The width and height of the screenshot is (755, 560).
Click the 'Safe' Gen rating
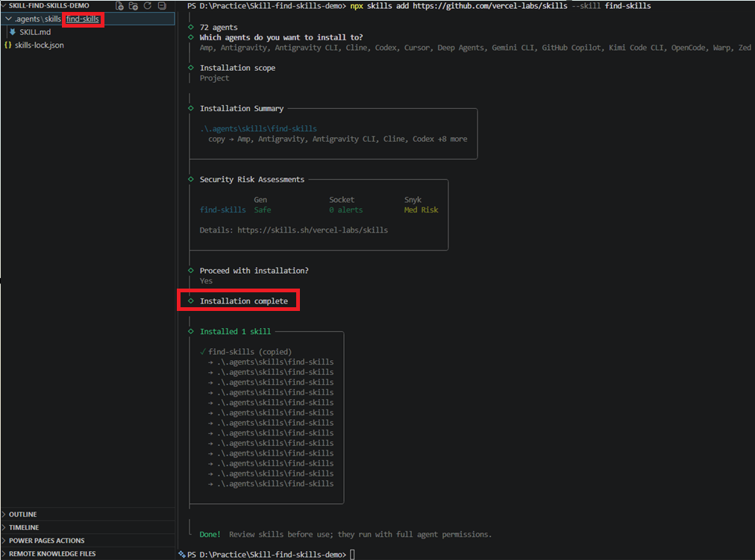(263, 210)
